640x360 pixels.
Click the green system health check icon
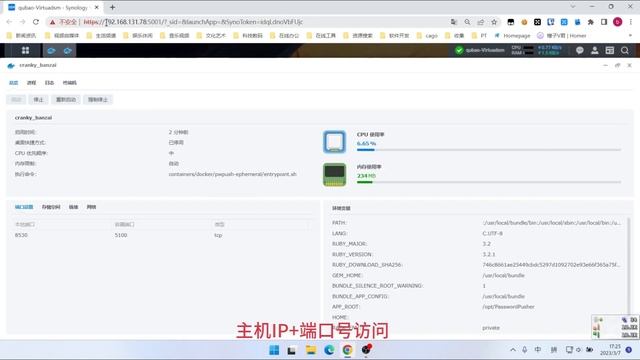click(459, 50)
